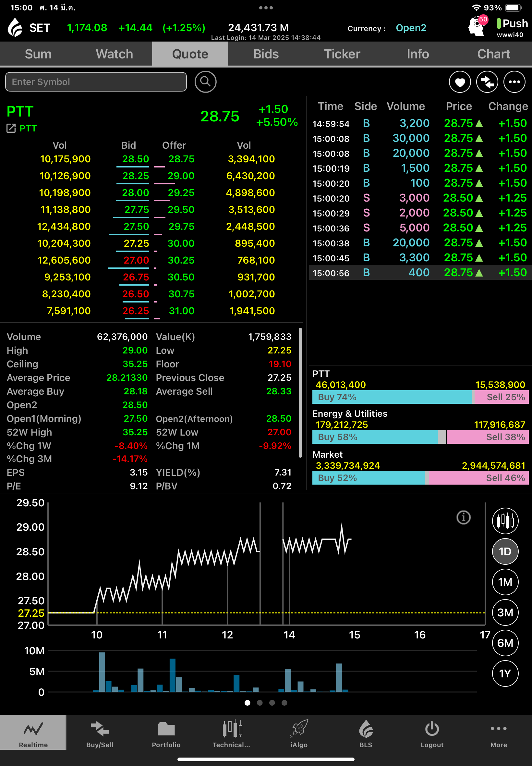Tap offer volume 3,394,100
The image size is (532, 766).
click(x=251, y=159)
